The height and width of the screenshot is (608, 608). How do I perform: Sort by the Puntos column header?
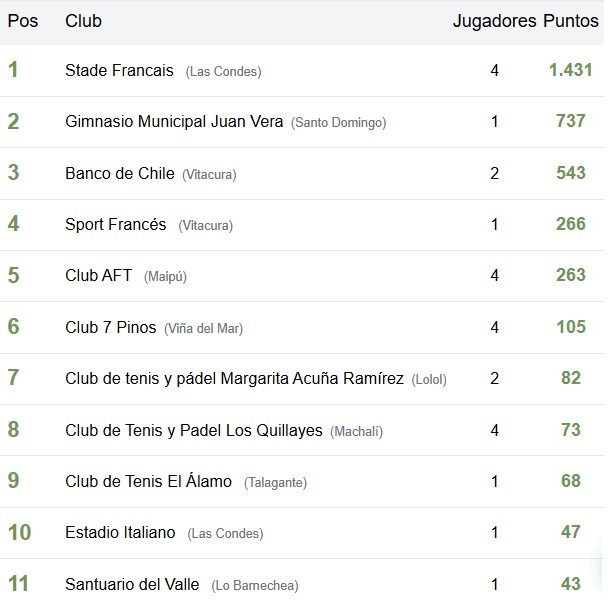[571, 21]
